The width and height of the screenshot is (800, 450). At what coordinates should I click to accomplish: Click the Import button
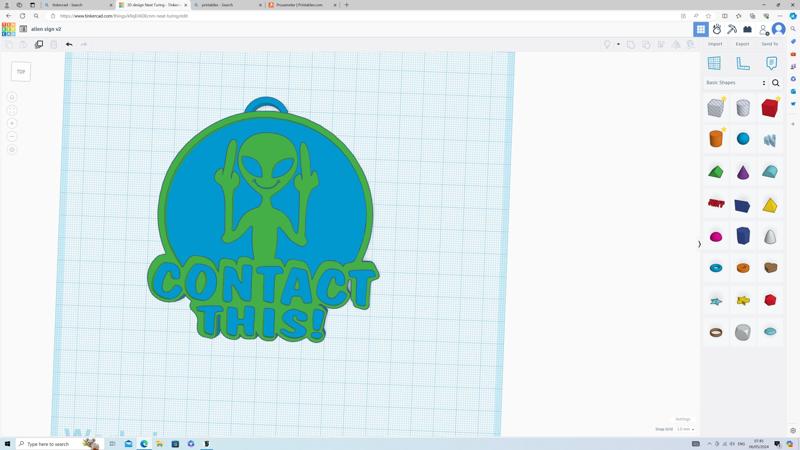tap(715, 44)
